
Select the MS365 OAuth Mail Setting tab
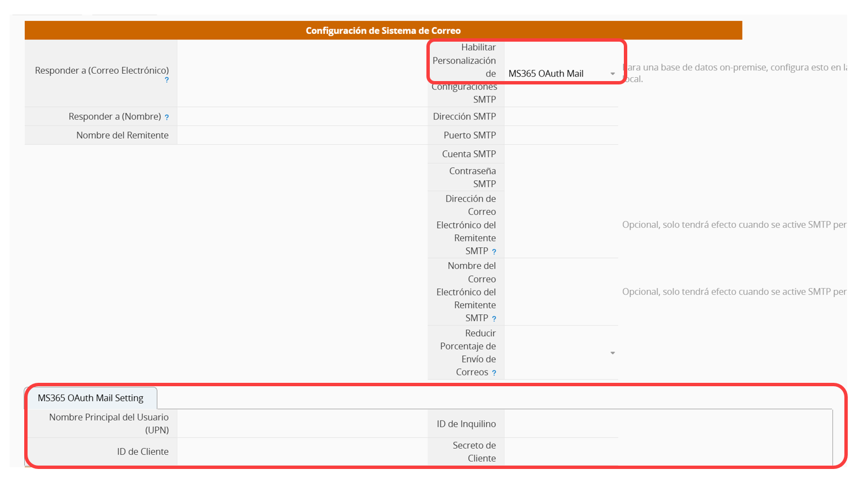91,398
